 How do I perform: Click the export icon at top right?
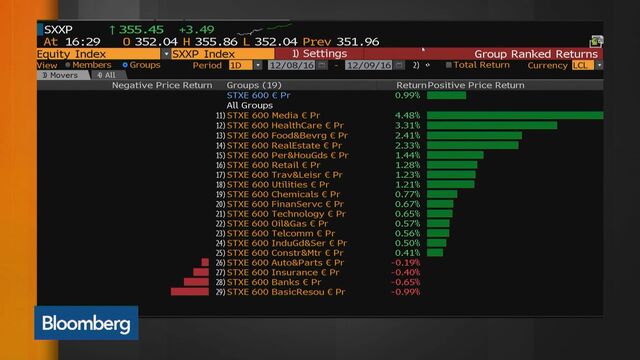point(596,41)
